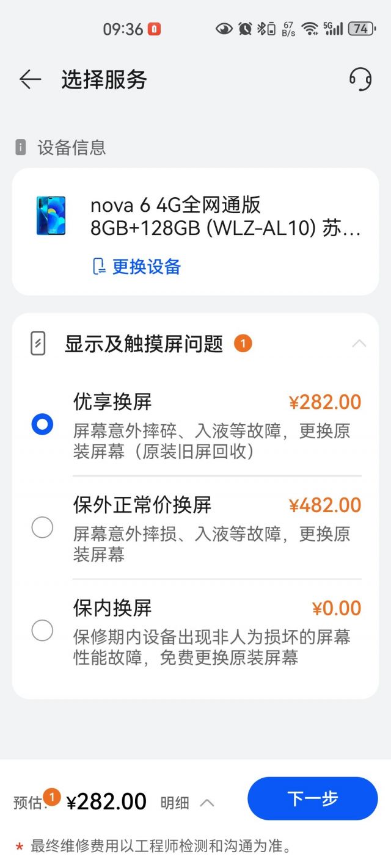This screenshot has height=868, width=391.
Task: Select the 优享换屏 radio option
Action: tap(42, 424)
